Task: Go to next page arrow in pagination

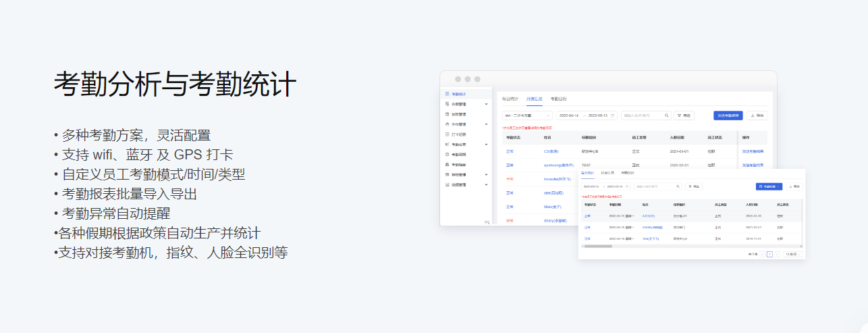Action: [777, 254]
